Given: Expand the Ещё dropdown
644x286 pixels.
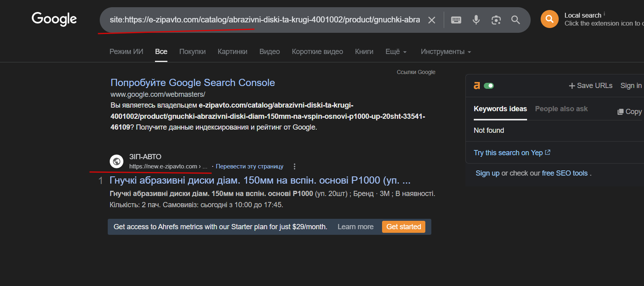Looking at the screenshot, I should [x=396, y=52].
